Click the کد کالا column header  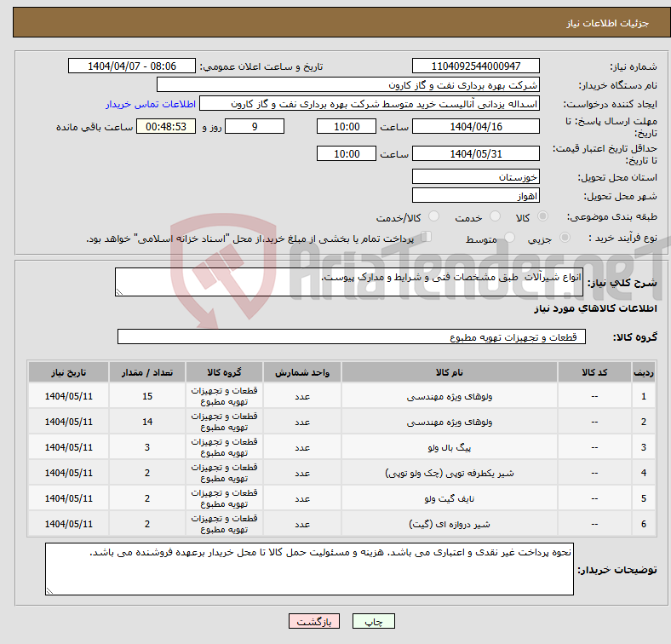click(x=594, y=372)
